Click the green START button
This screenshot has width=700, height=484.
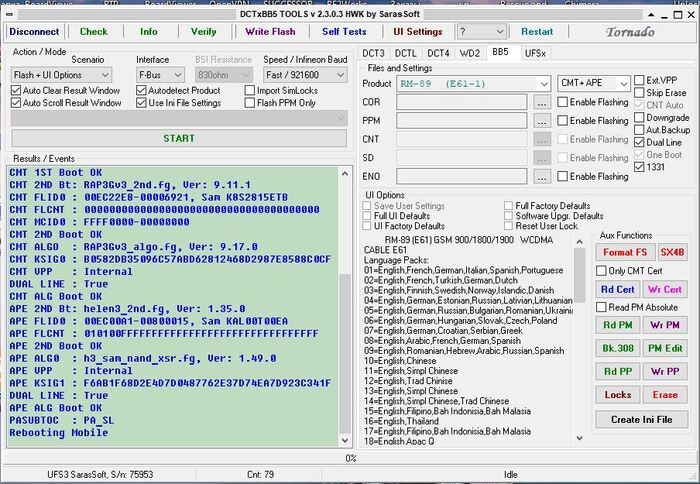tap(179, 138)
